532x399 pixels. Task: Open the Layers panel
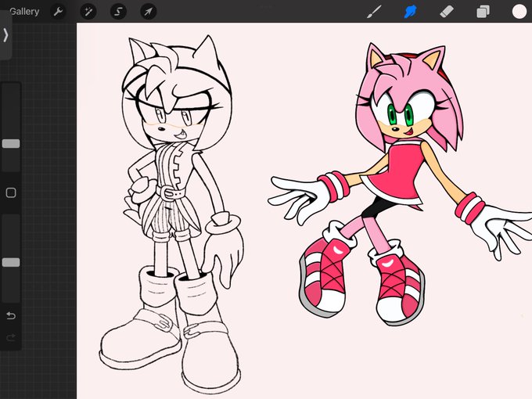483,12
